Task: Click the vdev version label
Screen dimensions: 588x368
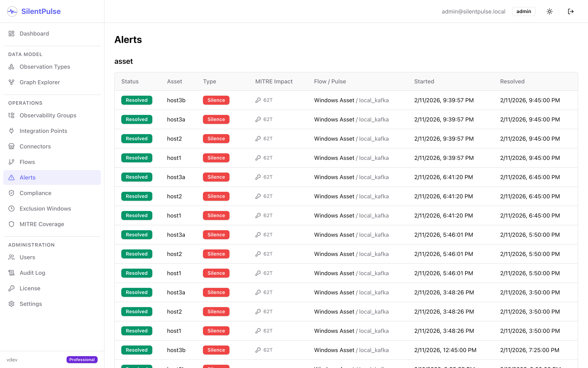Action: click(x=12, y=360)
